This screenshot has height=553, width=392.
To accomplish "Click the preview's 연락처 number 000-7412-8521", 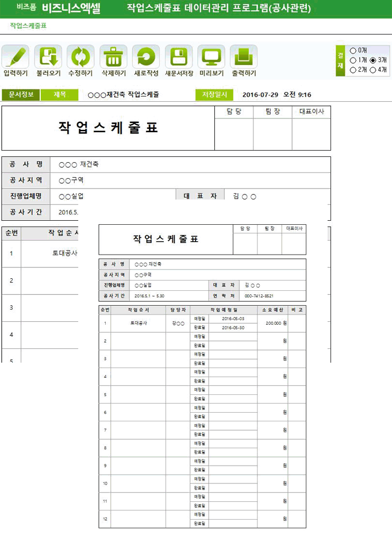I will point(259,296).
